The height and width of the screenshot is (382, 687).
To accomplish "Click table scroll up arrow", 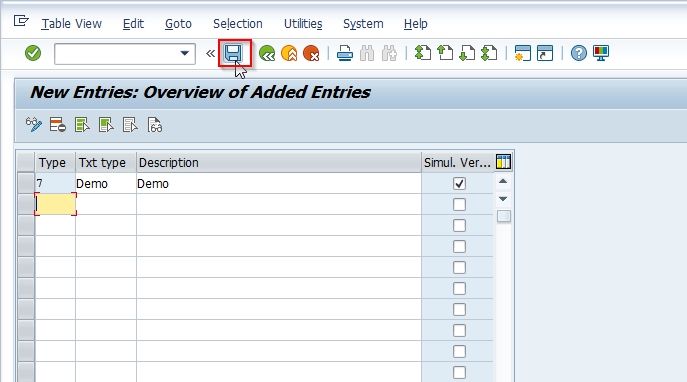I will click(x=503, y=181).
